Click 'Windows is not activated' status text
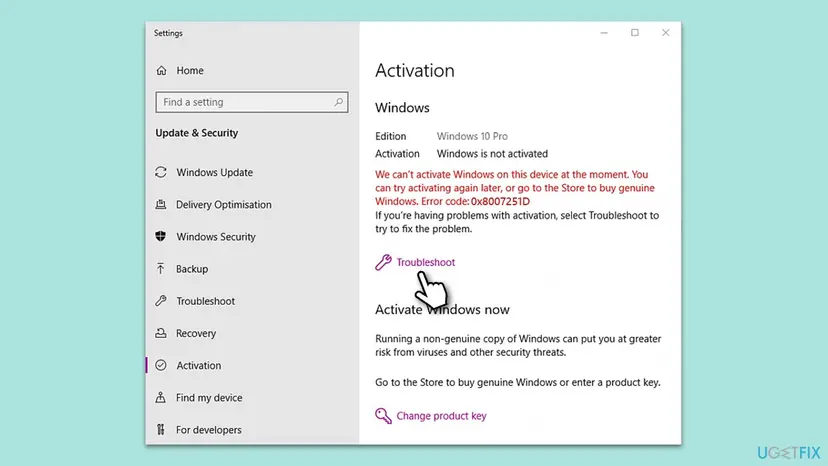Viewport: 828px width, 466px height. tap(492, 154)
